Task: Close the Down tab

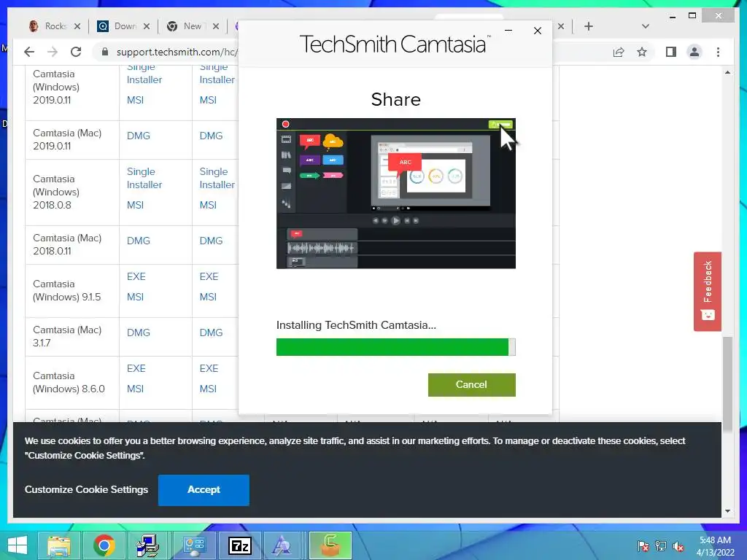Action: pyautogui.click(x=147, y=26)
